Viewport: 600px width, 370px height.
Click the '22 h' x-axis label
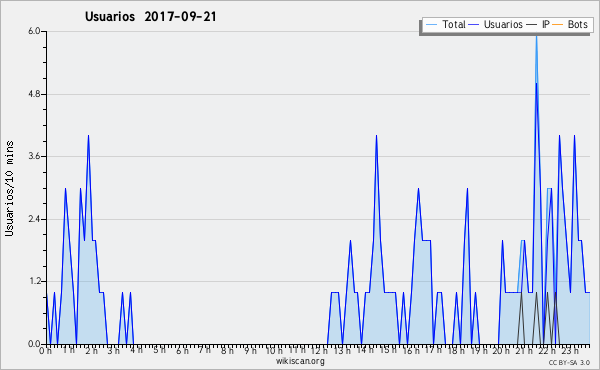546,351
